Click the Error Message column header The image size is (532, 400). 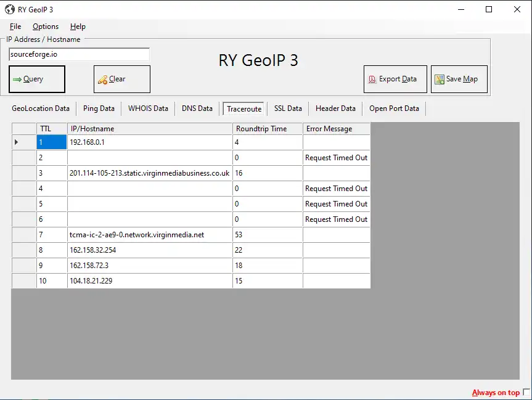point(337,129)
